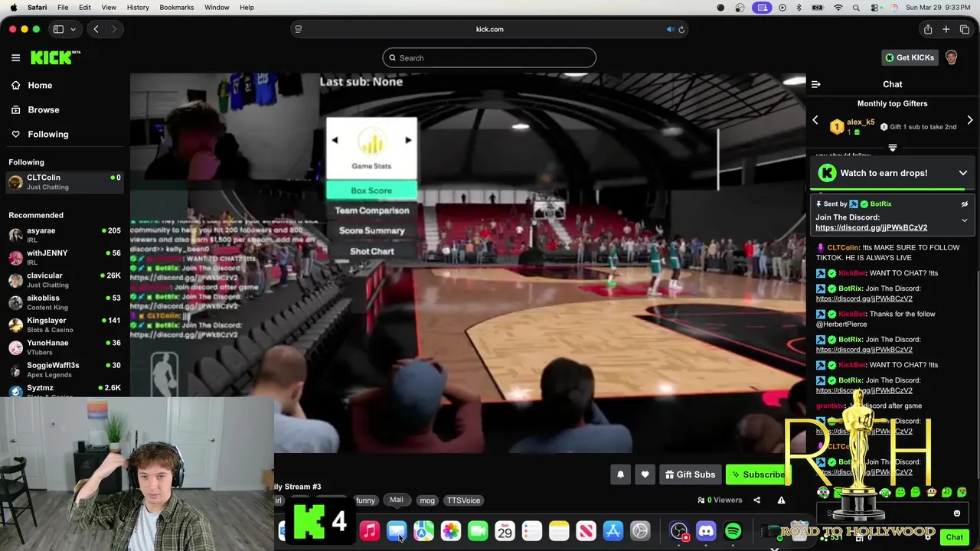
Task: Previous Game Stats menu arrow
Action: pyautogui.click(x=335, y=140)
